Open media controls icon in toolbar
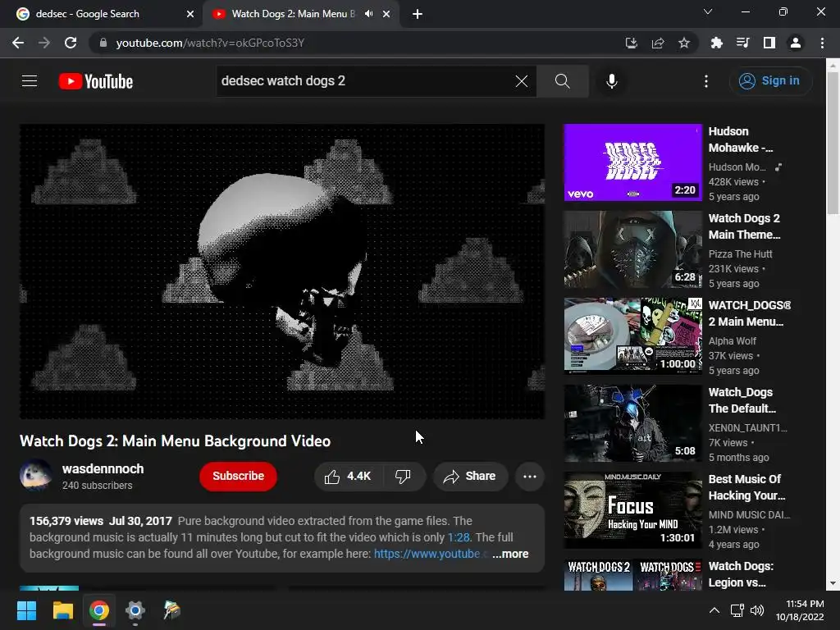The image size is (840, 630). pyautogui.click(x=742, y=43)
